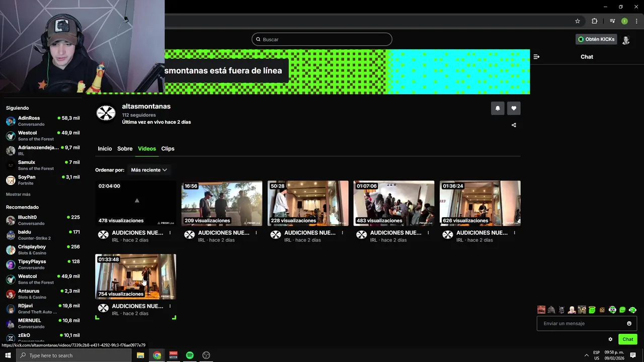
Task: Open options for the 01:33:48 video
Action: 170,306
